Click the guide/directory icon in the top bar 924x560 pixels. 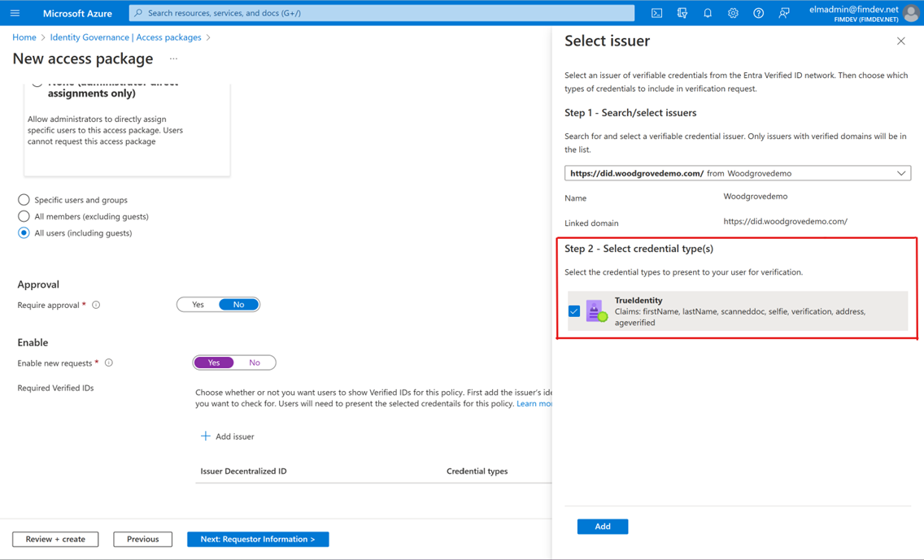pos(682,12)
